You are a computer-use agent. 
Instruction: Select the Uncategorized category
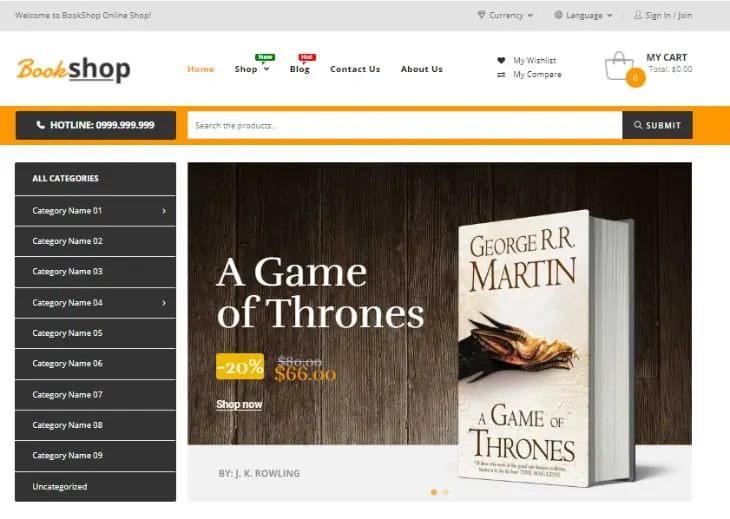coord(95,486)
